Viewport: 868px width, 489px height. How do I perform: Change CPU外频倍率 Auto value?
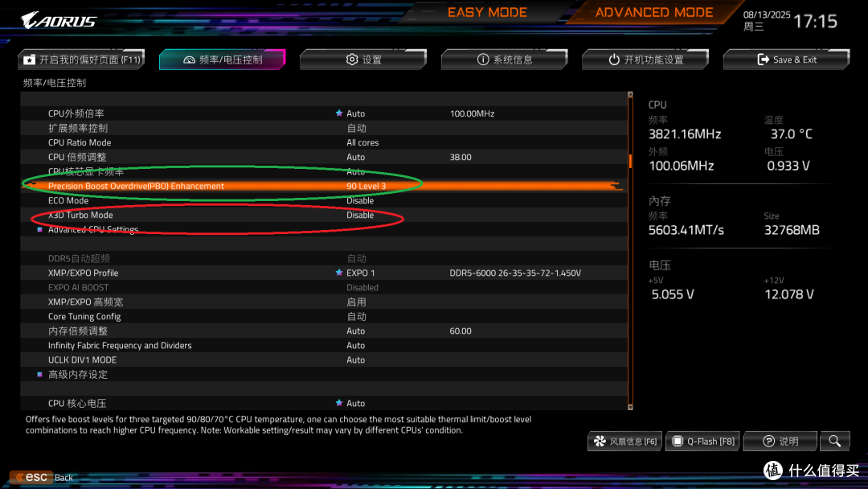tap(355, 113)
